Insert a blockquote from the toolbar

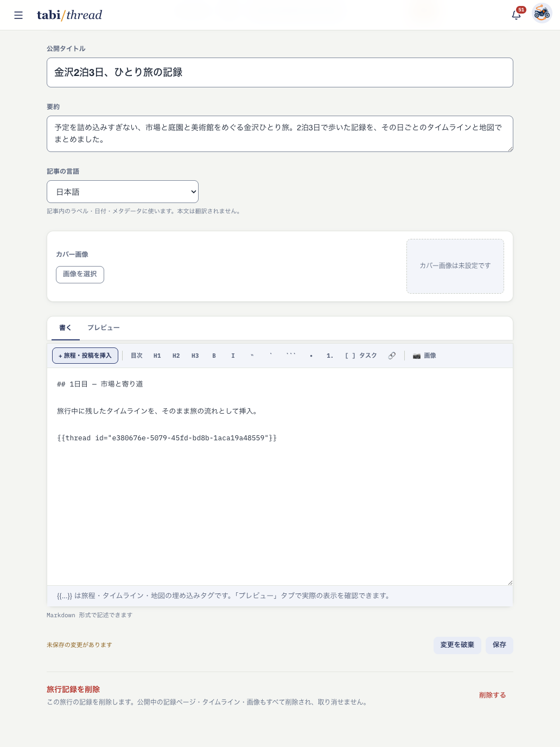(x=252, y=356)
